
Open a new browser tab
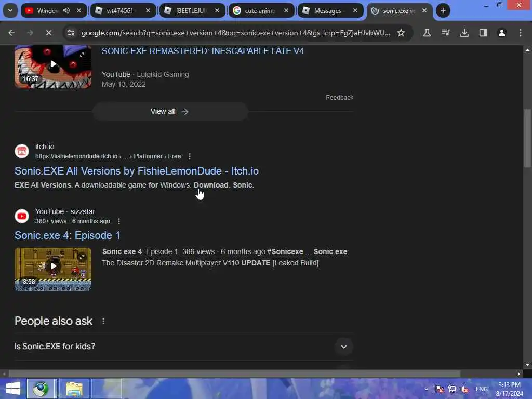pos(443,10)
